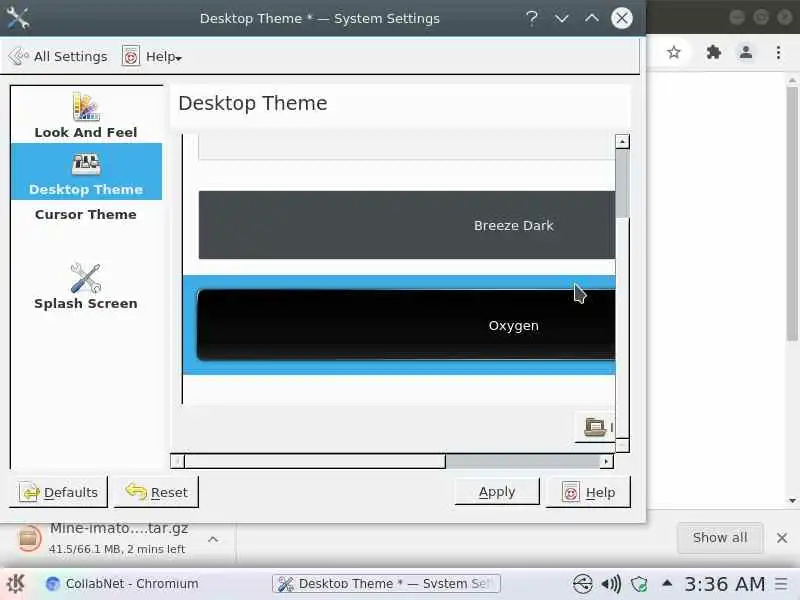The width and height of the screenshot is (800, 600).
Task: Expand hidden system tray icons
Action: (x=666, y=583)
